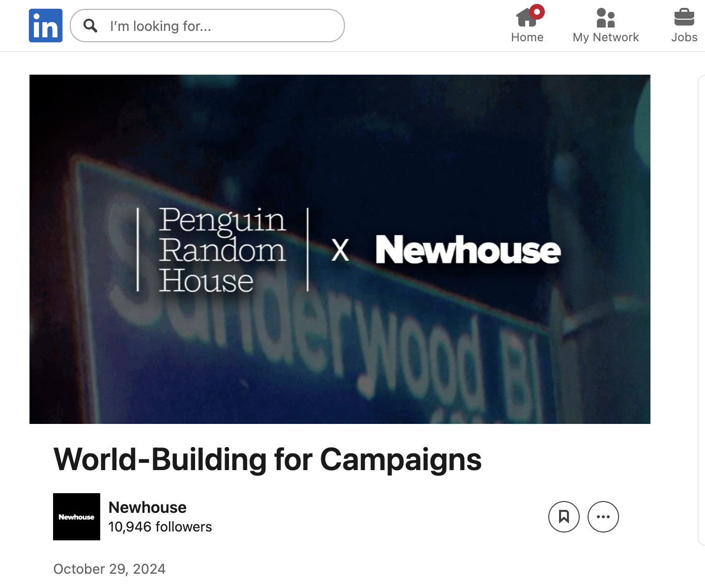Image resolution: width=705 pixels, height=588 pixels.
Task: Open the Penguin Random House x Newhouse banner image
Action: click(340, 249)
